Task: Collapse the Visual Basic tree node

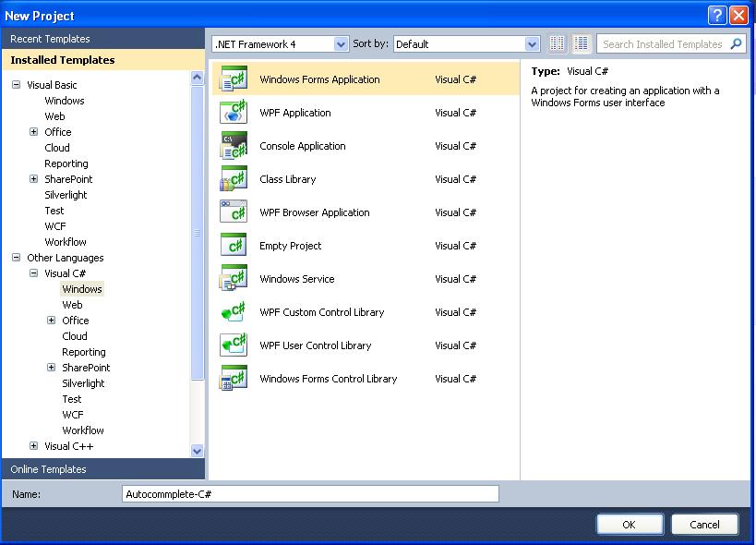Action: click(17, 84)
